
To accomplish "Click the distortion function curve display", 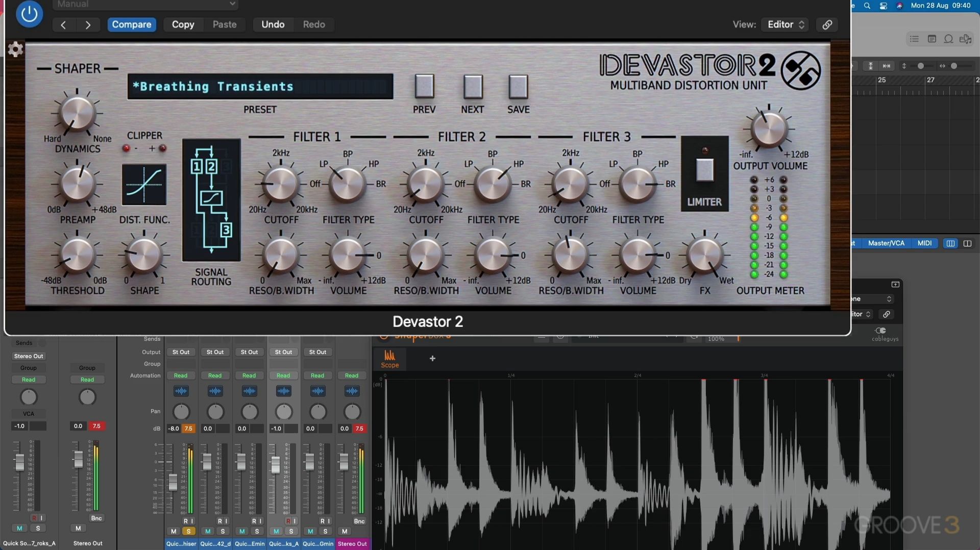I will click(x=144, y=184).
